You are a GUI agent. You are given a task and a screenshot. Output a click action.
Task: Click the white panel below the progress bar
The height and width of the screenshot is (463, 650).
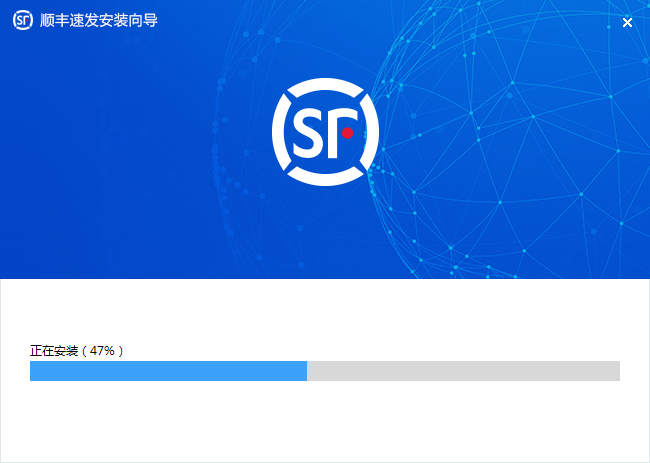coord(325,420)
